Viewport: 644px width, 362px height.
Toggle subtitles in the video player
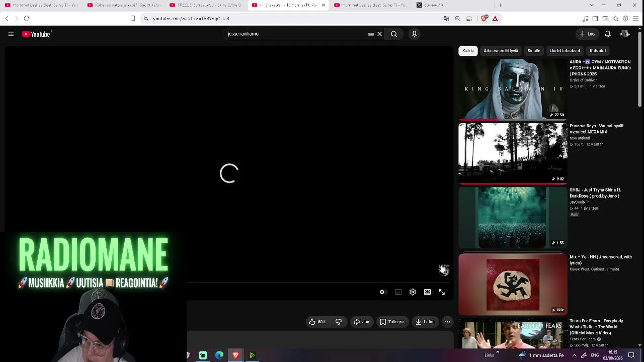(x=398, y=292)
